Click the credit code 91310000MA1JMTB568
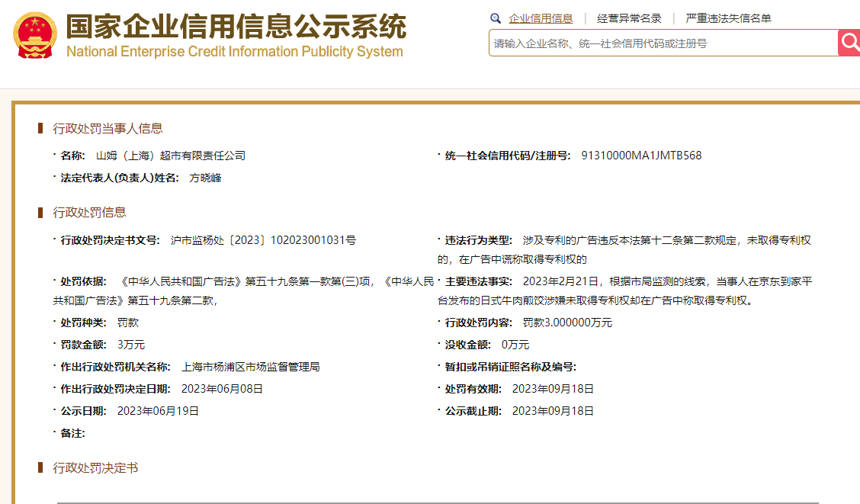The width and height of the screenshot is (860, 504). tap(641, 156)
